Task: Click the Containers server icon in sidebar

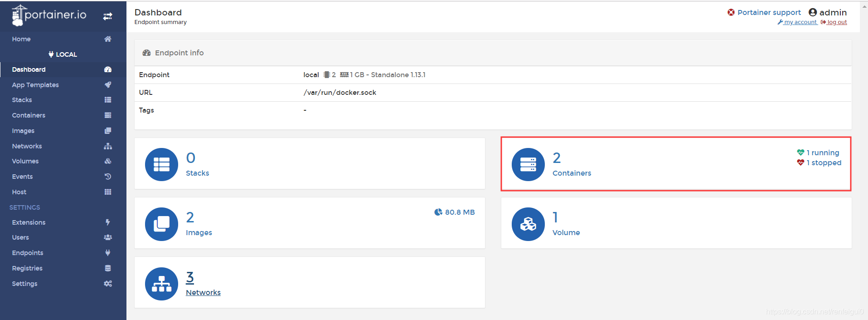Action: point(108,115)
